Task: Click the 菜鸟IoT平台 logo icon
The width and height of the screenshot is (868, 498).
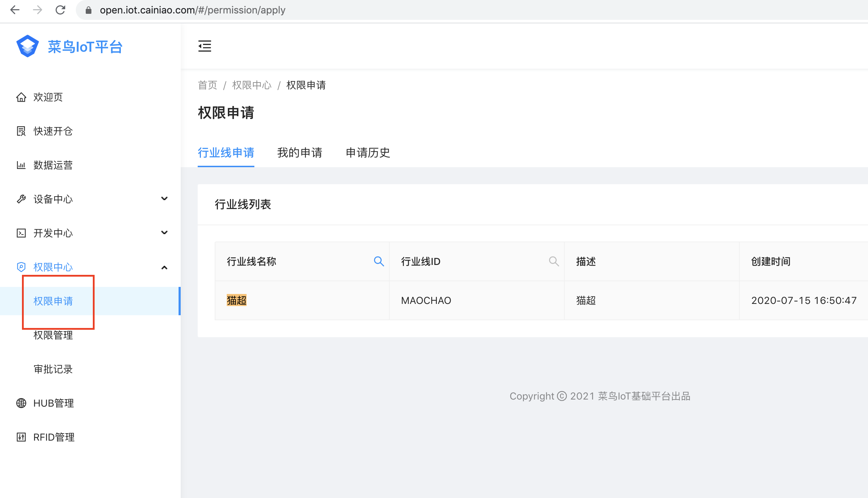Action: pos(27,46)
